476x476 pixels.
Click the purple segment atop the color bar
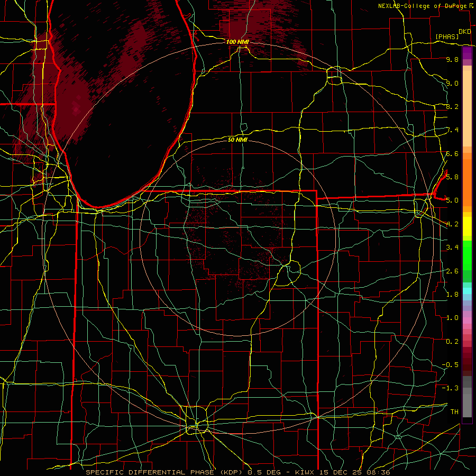(x=467, y=53)
